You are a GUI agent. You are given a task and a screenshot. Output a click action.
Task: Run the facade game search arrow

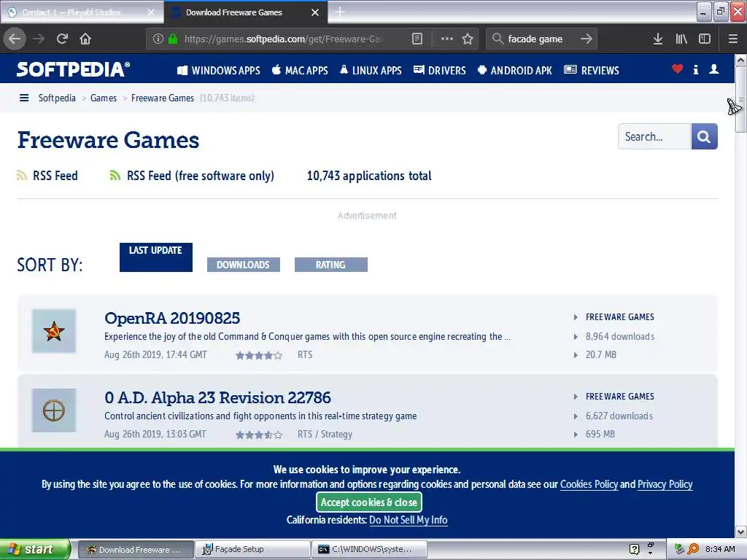587,39
